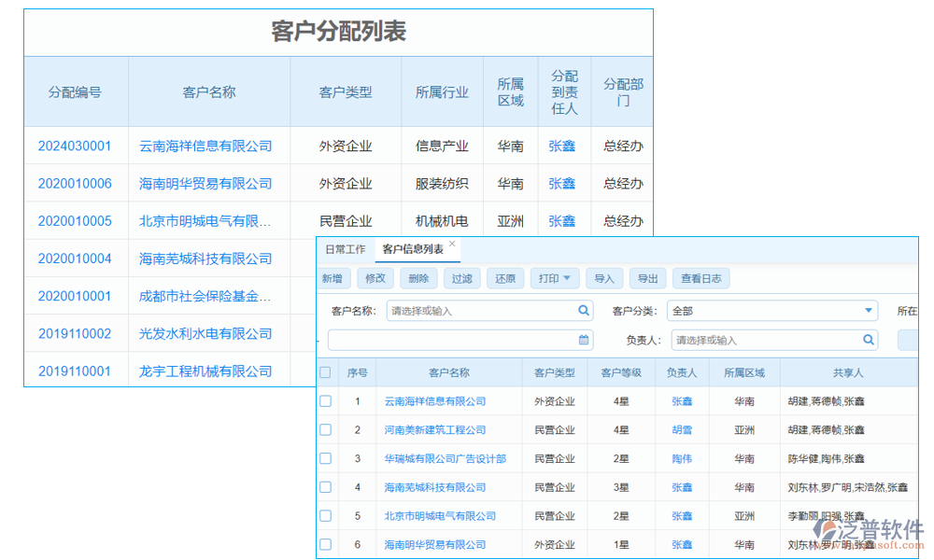Check the checkbox for row 1 云南海祥信息有限公司
The width and height of the screenshot is (934, 560).
(x=325, y=401)
